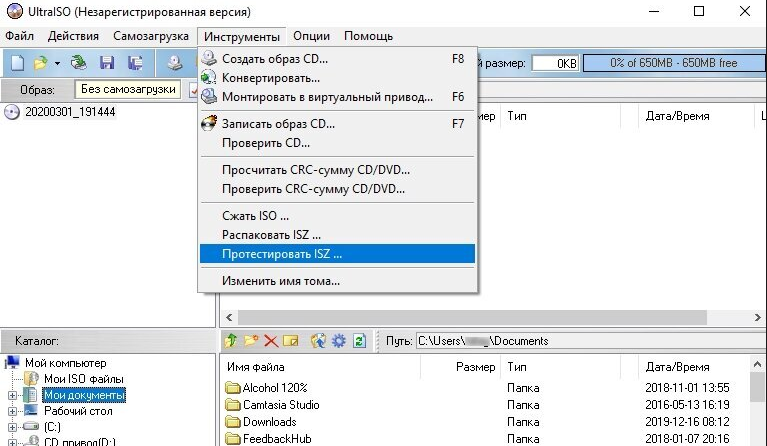Select Мой компьютер tree node
767x446 pixels.
point(66,363)
